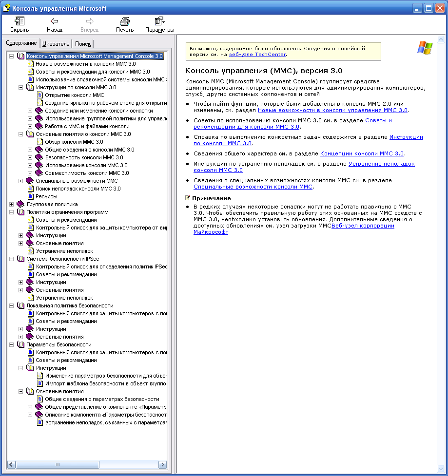Viewport: 448px width, 476px height.
Task: Click the page icon of Импорт шаблона безопасности
Action: pyautogui.click(x=40, y=383)
